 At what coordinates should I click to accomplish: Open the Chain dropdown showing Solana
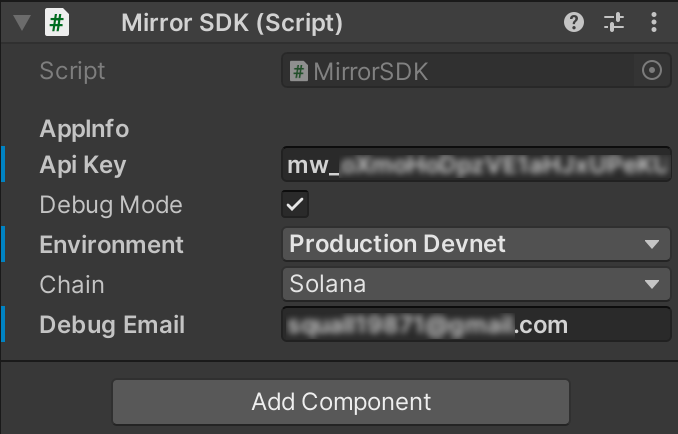[x=476, y=284]
